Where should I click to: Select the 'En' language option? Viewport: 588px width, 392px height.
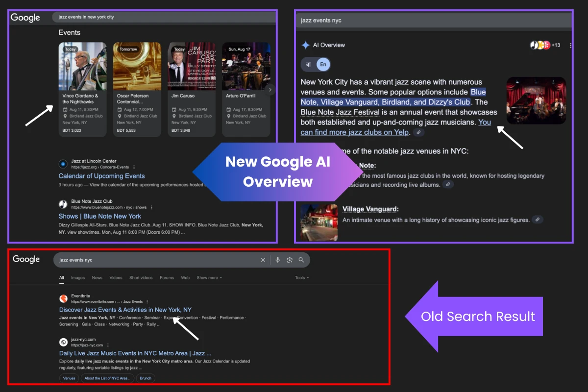[x=323, y=64]
